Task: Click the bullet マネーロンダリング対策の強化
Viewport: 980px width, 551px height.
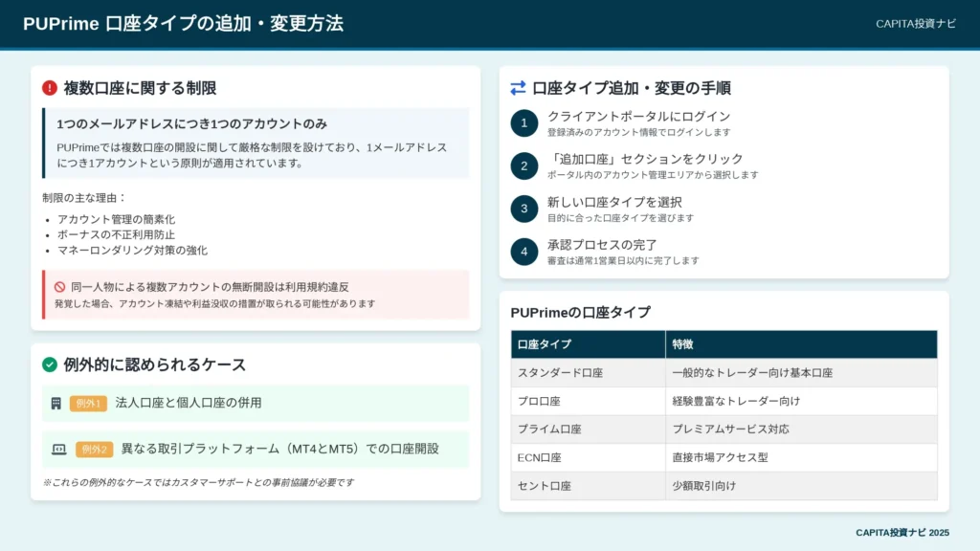Action: coord(132,251)
